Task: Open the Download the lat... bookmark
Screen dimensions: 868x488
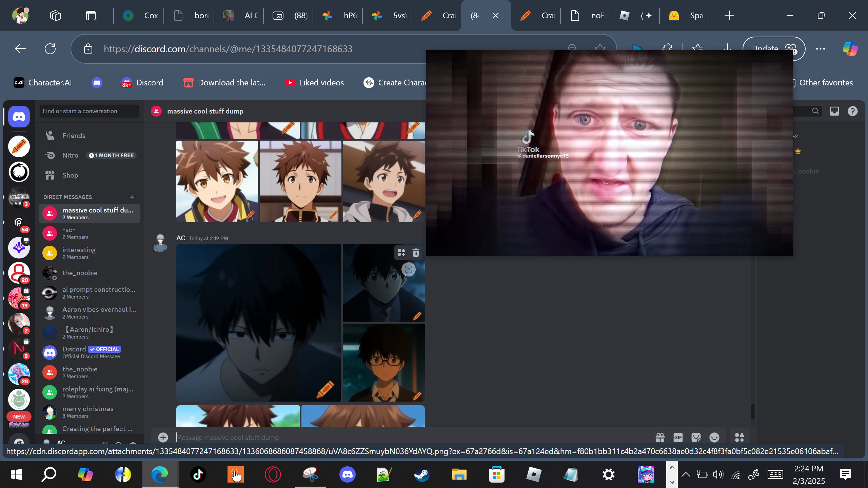Action: [x=224, y=83]
